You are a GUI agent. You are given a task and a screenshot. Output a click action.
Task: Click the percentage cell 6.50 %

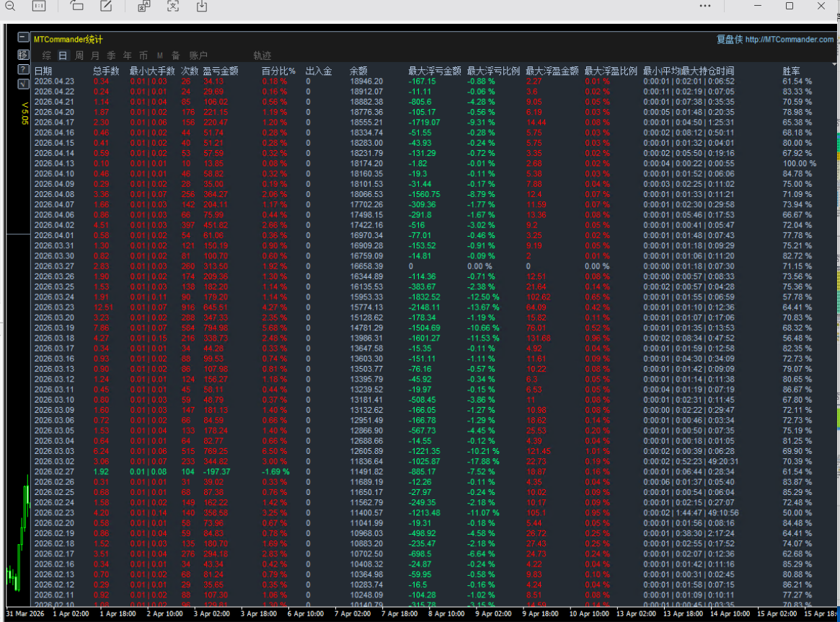(275, 451)
